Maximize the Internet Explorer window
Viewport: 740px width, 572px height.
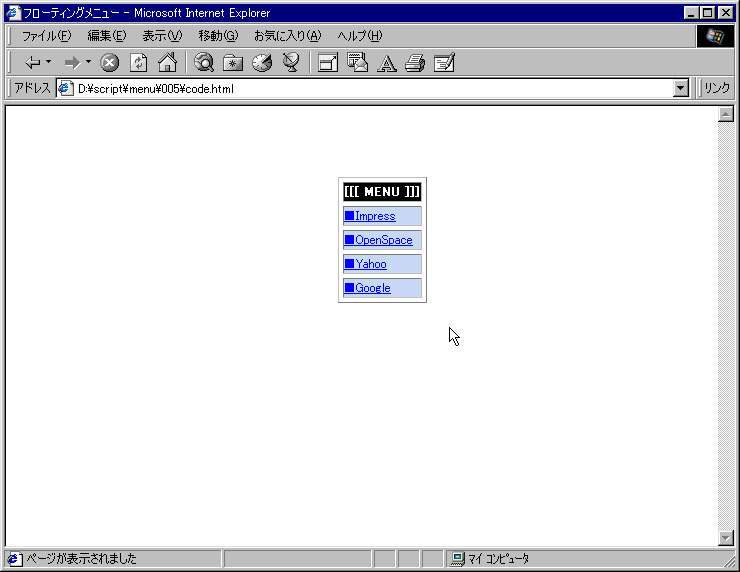point(707,13)
